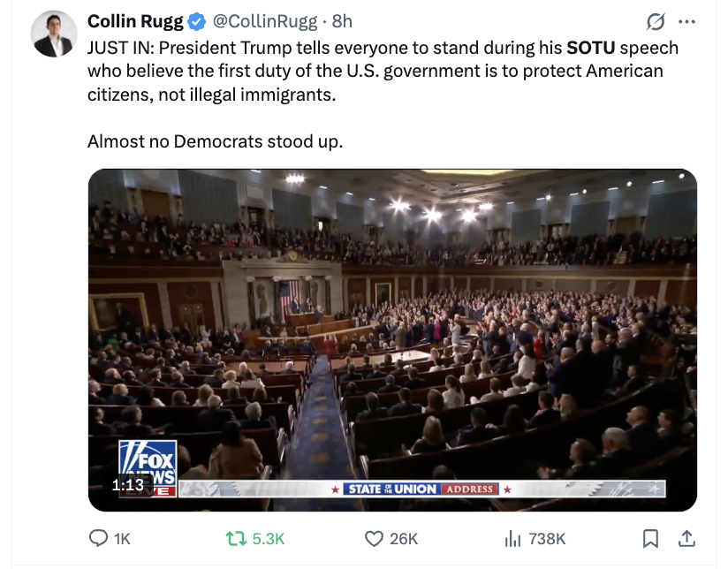The width and height of the screenshot is (728, 569).
Task: Open Collin Rugg's profile picture
Action: tap(54, 34)
